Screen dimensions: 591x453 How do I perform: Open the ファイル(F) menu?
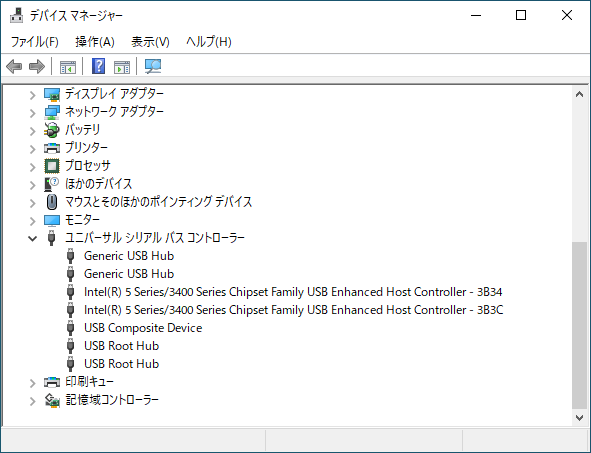point(35,41)
